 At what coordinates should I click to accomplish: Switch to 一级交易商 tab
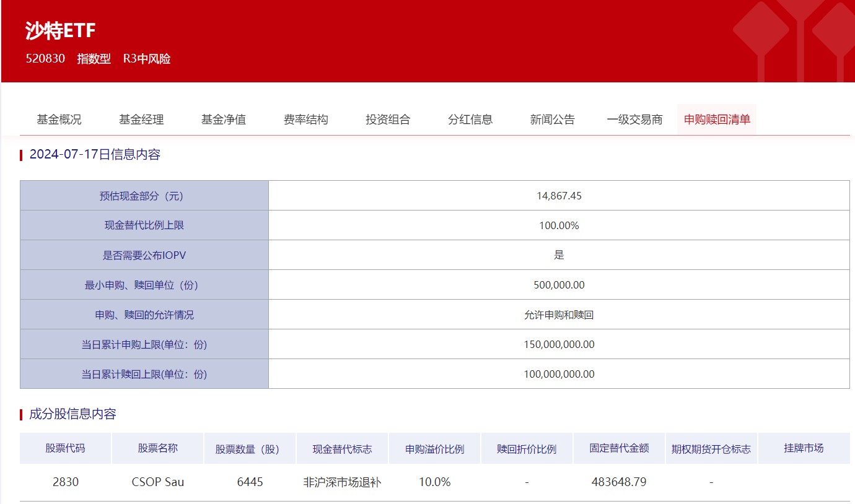635,119
